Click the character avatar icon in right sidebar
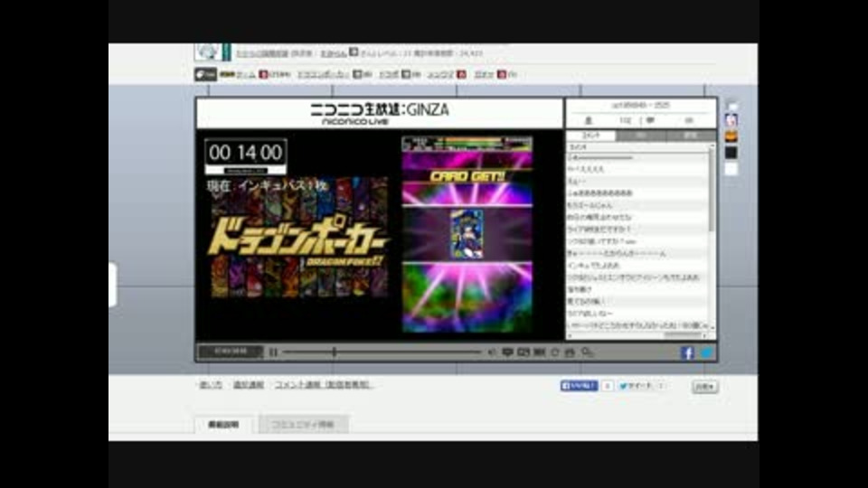 click(731, 120)
